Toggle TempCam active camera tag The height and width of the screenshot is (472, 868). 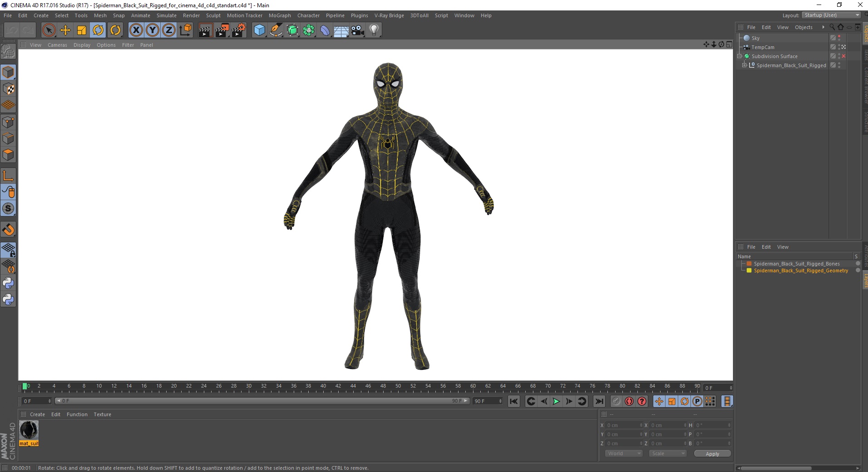tap(844, 47)
